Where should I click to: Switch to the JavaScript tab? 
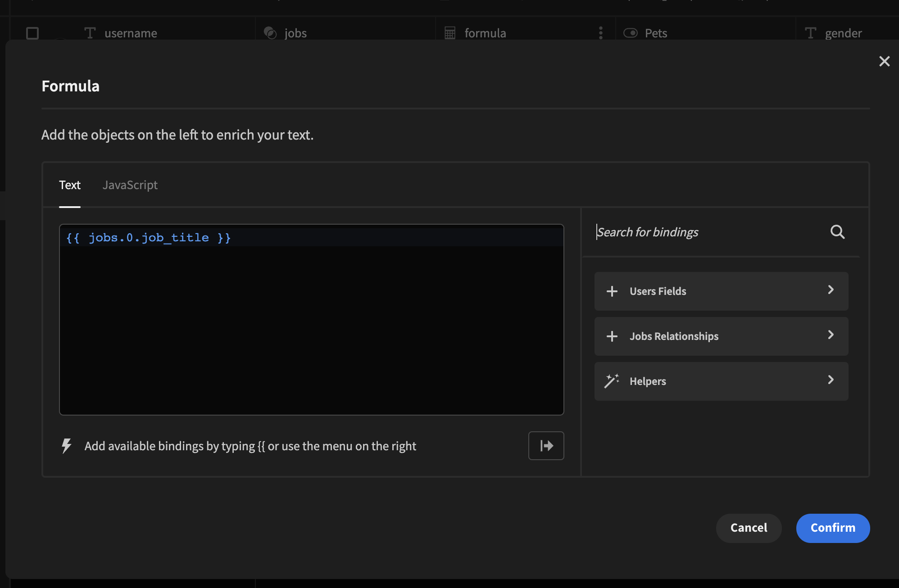point(130,185)
